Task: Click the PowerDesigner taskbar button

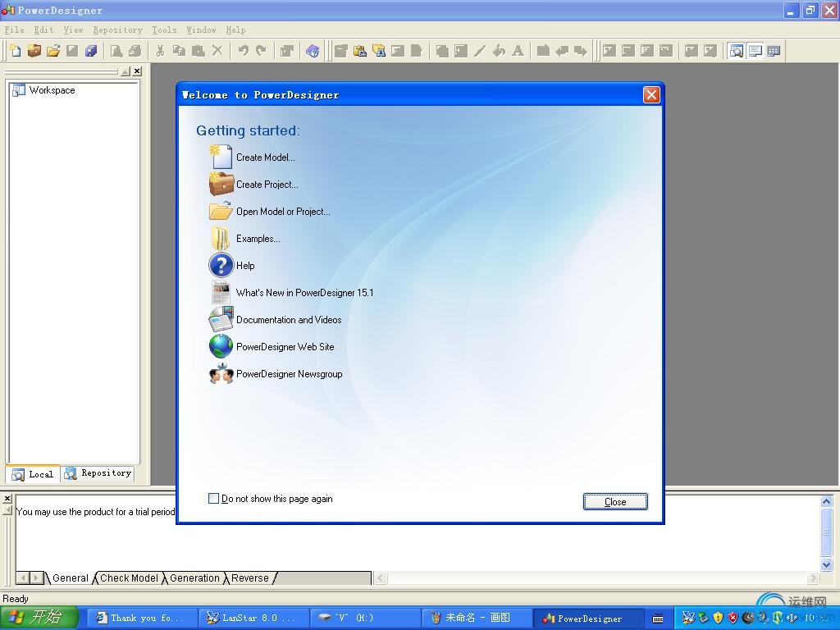Action: pos(587,619)
